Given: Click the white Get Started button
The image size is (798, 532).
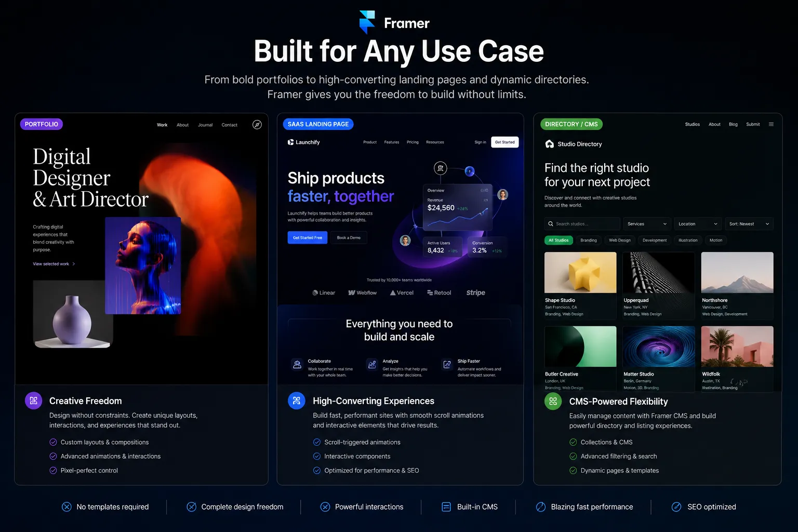Looking at the screenshot, I should point(505,142).
